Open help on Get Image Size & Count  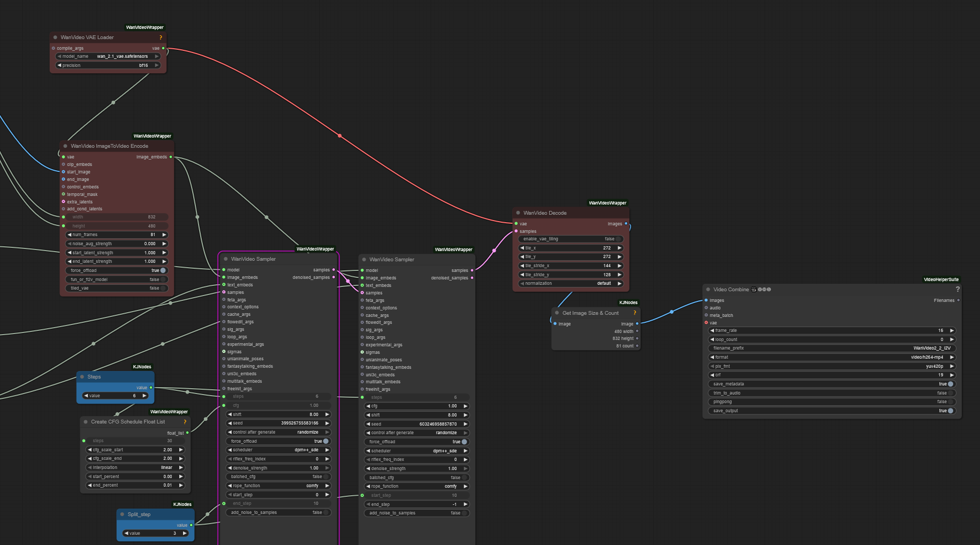pyautogui.click(x=635, y=313)
